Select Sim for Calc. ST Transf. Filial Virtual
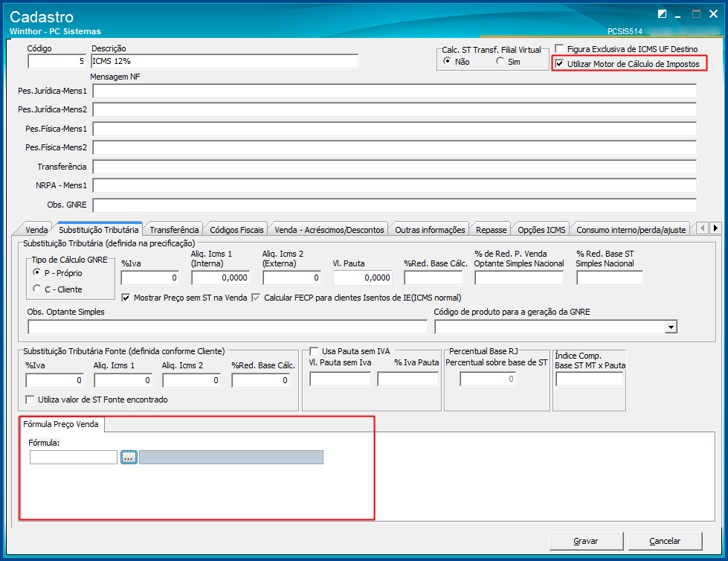 [500, 61]
